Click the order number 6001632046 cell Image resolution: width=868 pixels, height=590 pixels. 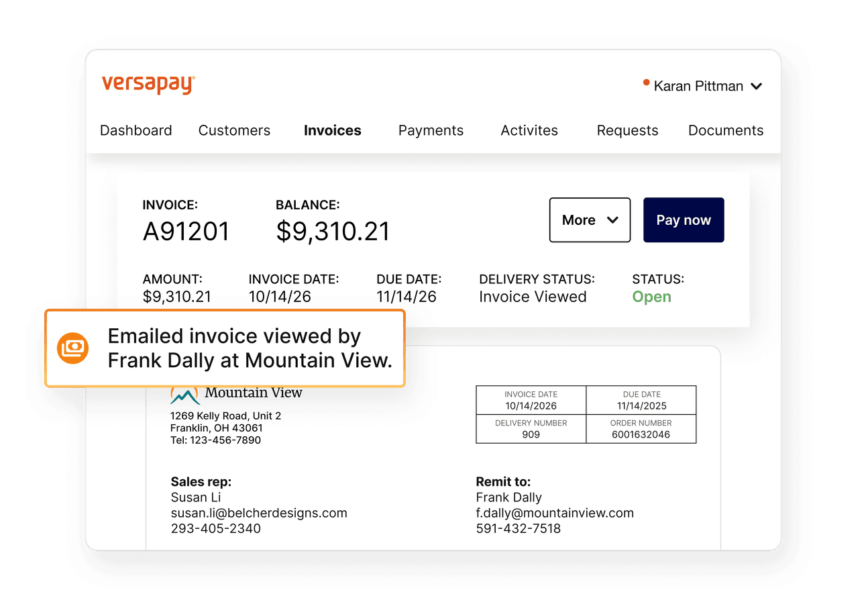[x=641, y=430]
